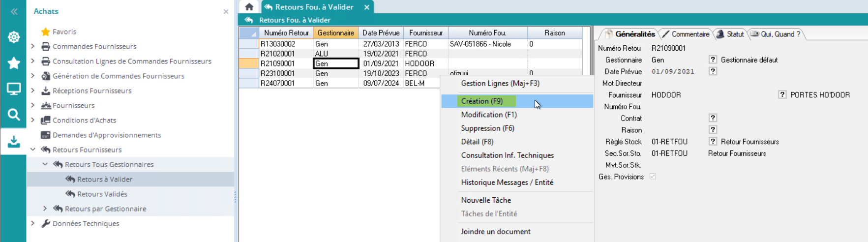Screen dimensions: 868x242
Task: Open the monitor screen sidebar icon
Action: click(14, 89)
